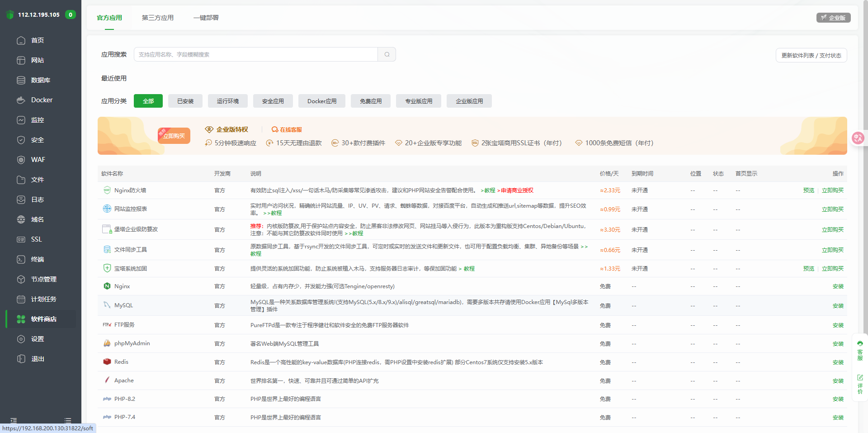Click 预览 for 宝塔系统加固
868x433 pixels.
pyautogui.click(x=809, y=269)
